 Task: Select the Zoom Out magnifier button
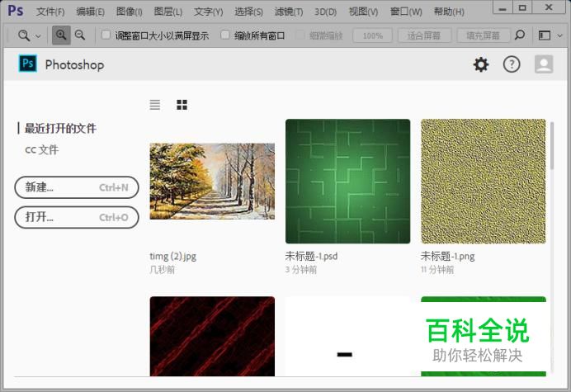80,35
